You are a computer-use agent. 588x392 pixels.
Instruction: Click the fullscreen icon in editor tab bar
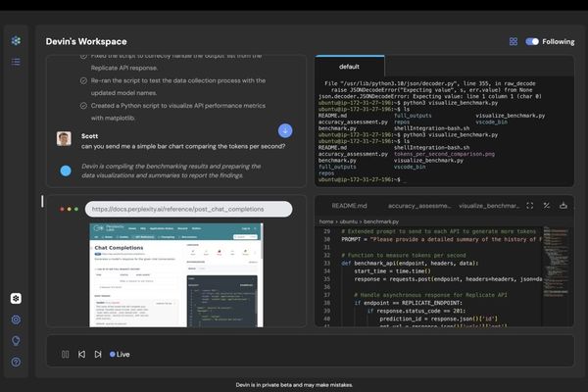pos(530,206)
